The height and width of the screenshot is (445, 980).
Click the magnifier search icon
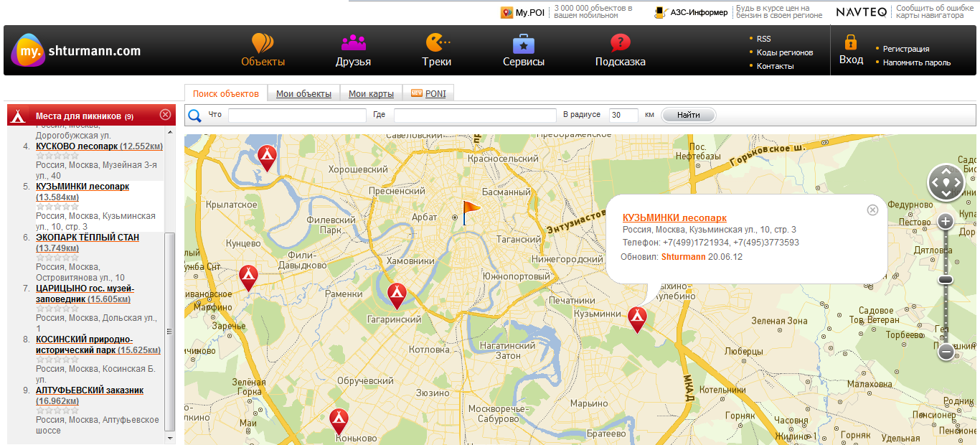194,115
